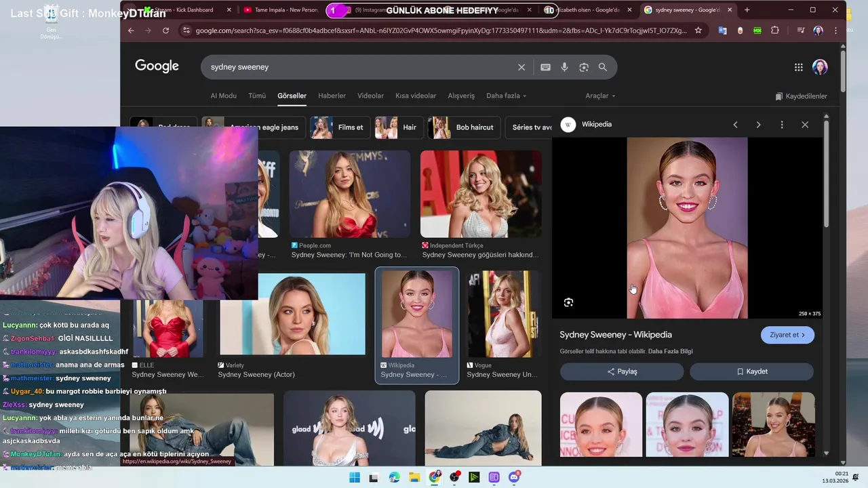Click the Wikipedia source label in panel header

(597, 125)
